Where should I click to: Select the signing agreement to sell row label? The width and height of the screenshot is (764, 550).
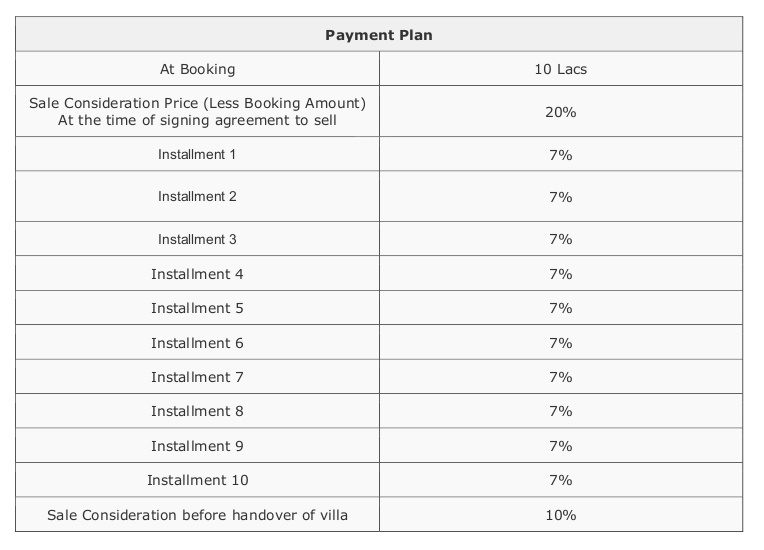(198, 111)
